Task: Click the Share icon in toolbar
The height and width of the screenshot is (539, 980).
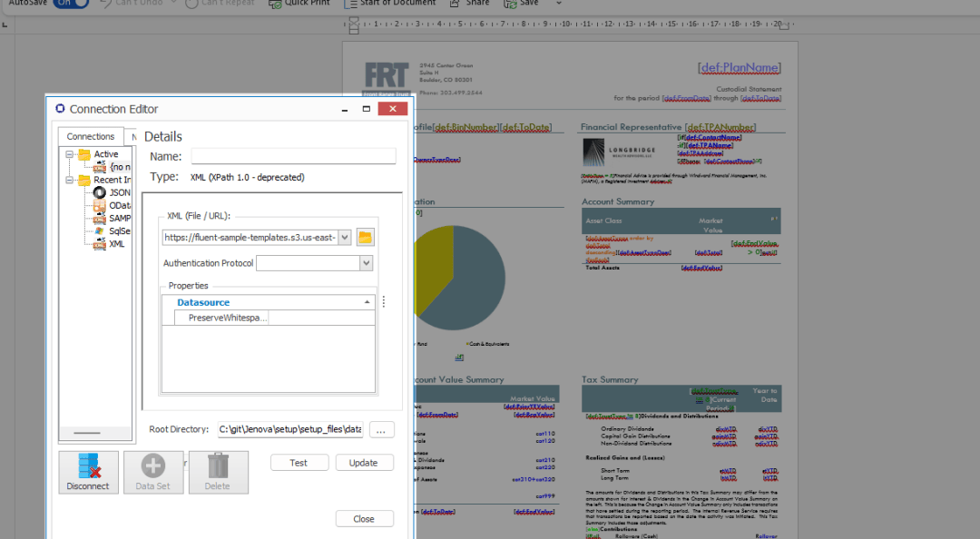Action: (x=455, y=3)
